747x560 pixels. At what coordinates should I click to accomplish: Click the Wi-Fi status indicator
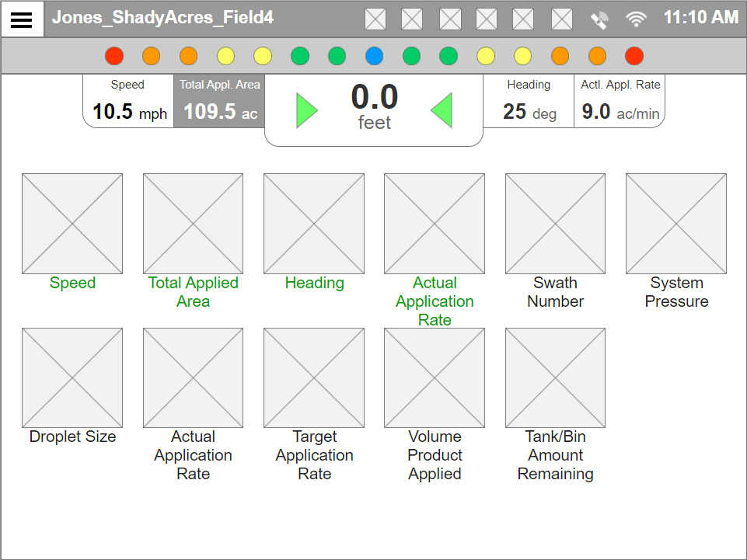click(637, 18)
